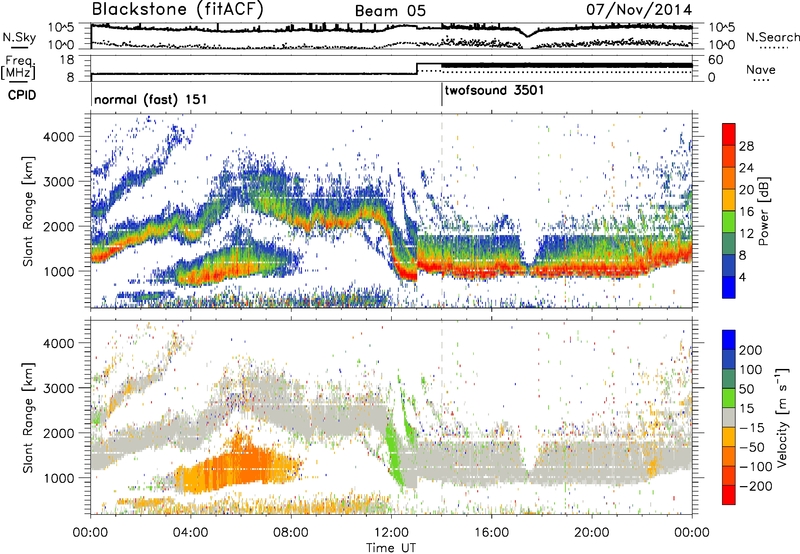Screen dimensions: 800x554
Task: Click the '16' tick on the Power scale
Action: [x=746, y=211]
